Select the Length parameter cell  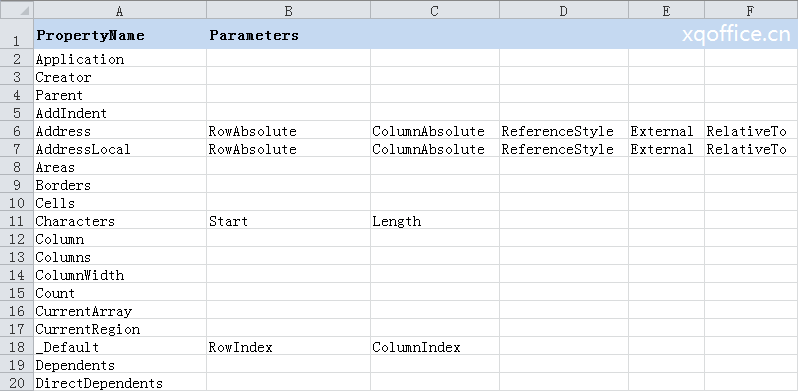pyautogui.click(x=435, y=221)
